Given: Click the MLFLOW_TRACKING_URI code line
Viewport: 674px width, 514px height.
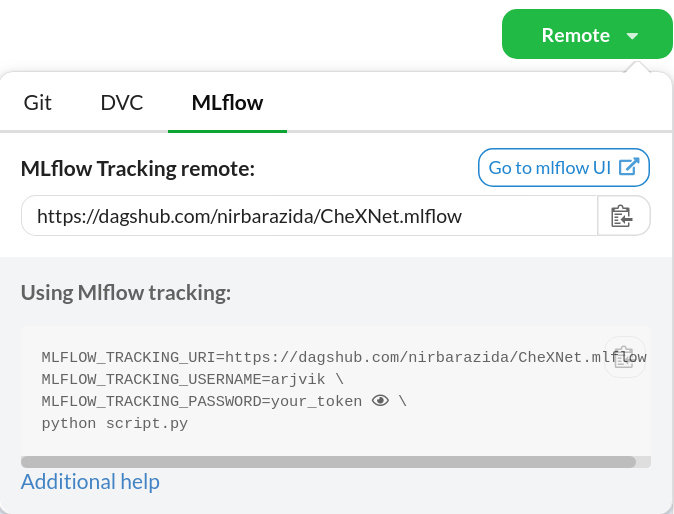Looking at the screenshot, I should pyautogui.click(x=344, y=357).
